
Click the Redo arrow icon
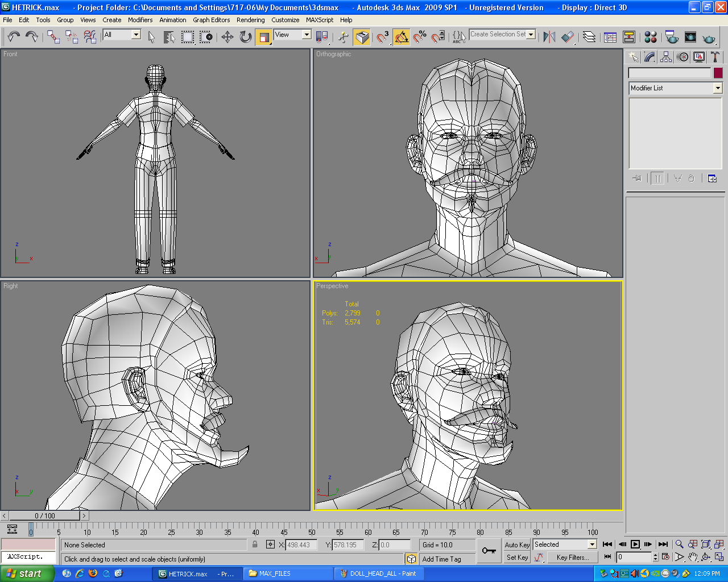click(32, 37)
